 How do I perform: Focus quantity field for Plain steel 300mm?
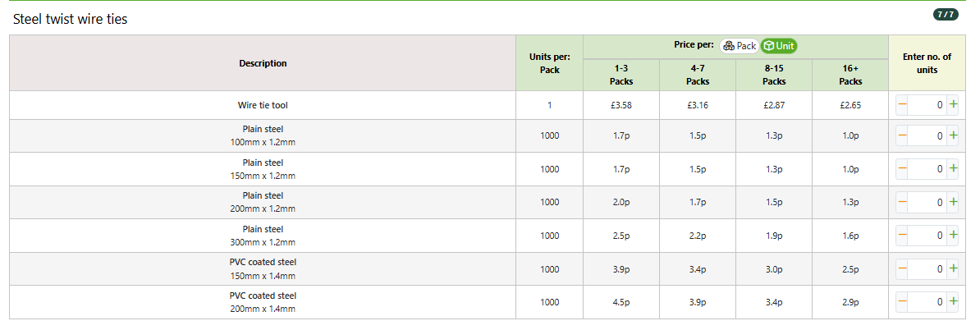pyautogui.click(x=927, y=236)
